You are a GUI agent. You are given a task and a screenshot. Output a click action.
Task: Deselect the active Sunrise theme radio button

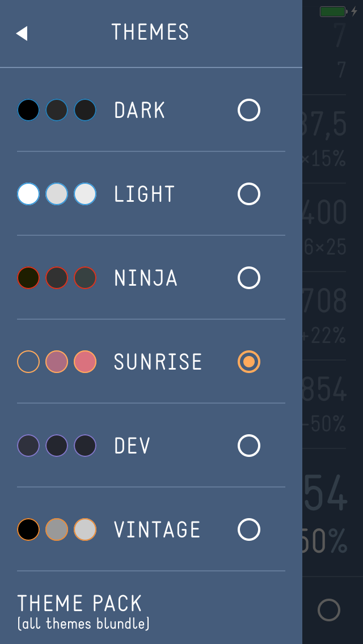[248, 361]
